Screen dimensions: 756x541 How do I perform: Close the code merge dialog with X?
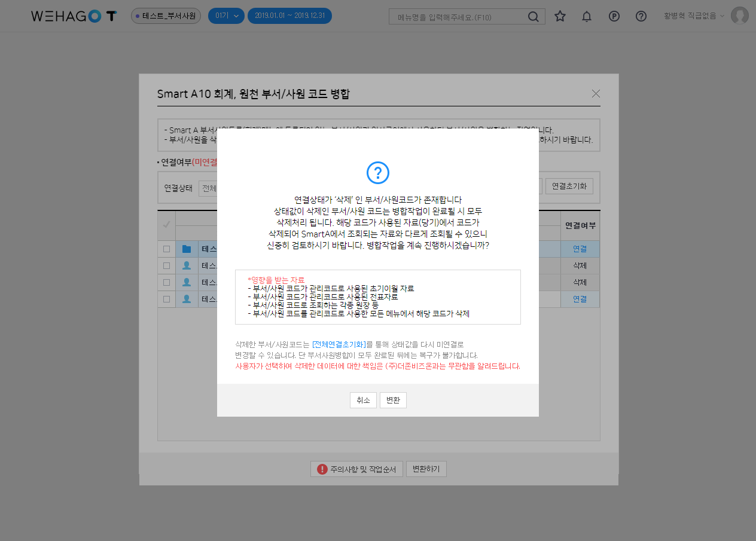(x=595, y=93)
